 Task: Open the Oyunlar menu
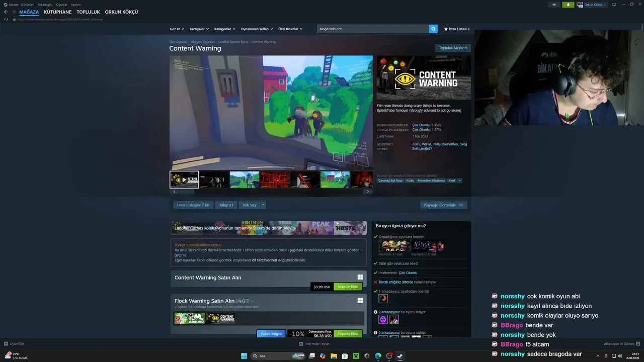pos(61,5)
